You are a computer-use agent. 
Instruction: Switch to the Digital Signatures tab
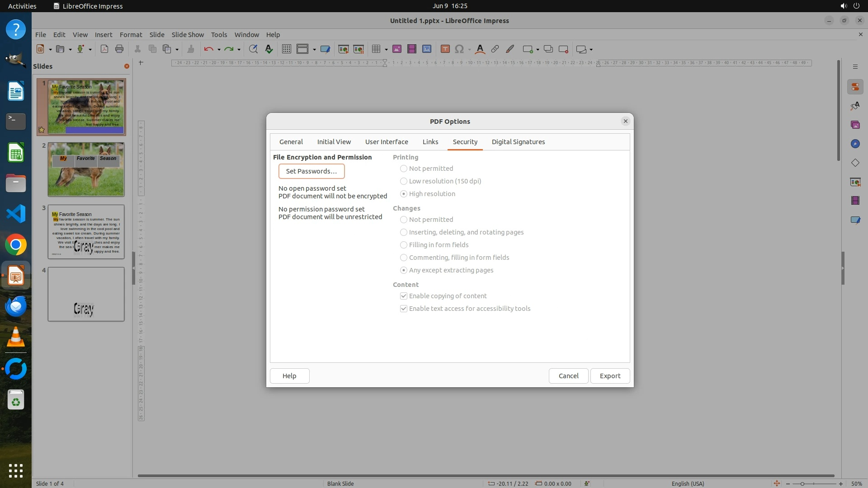coord(518,142)
